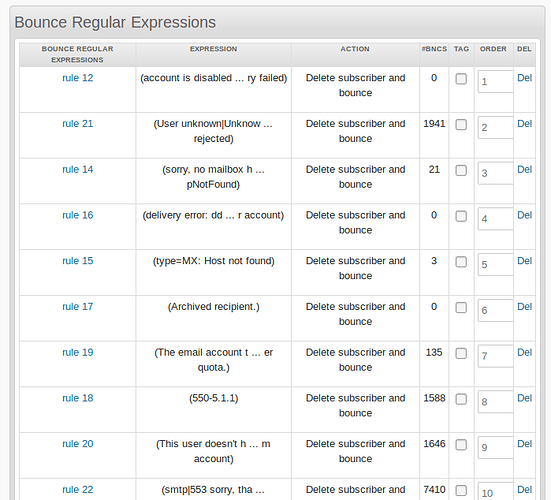Click the order field containing 7

495,356
